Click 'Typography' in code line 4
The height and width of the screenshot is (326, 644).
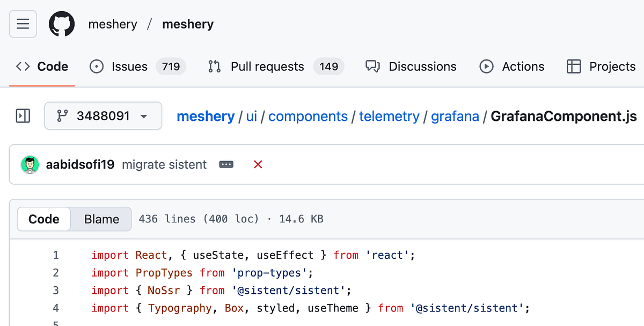[180, 308]
